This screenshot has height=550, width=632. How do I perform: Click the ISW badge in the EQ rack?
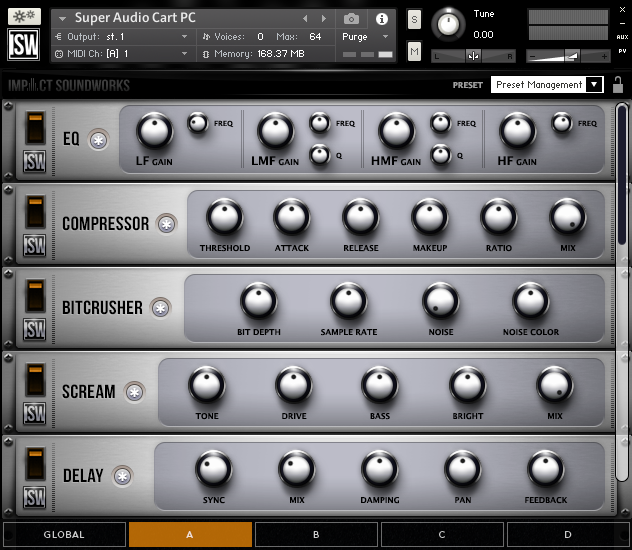tap(35, 162)
